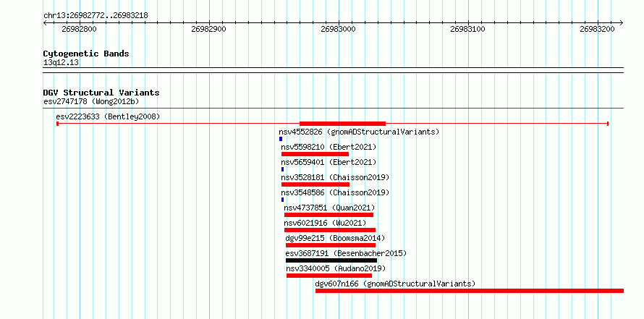Open dgv99e215 (Boomsma2014) label

pyautogui.click(x=336, y=238)
